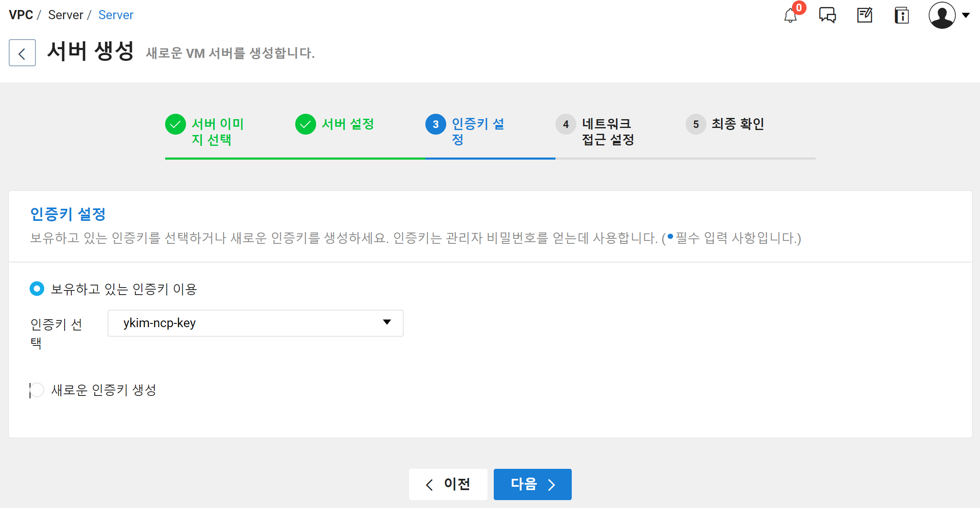Go to step 4 네트워크 접근 설정
980x508 pixels.
tap(566, 124)
